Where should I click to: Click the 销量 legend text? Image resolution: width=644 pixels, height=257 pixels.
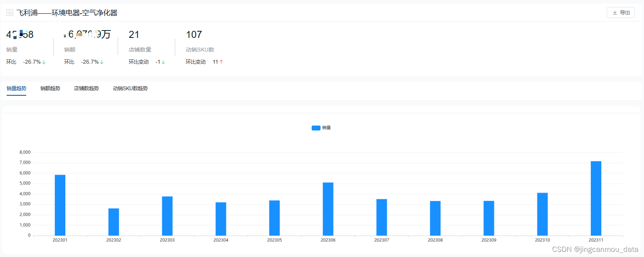click(326, 128)
